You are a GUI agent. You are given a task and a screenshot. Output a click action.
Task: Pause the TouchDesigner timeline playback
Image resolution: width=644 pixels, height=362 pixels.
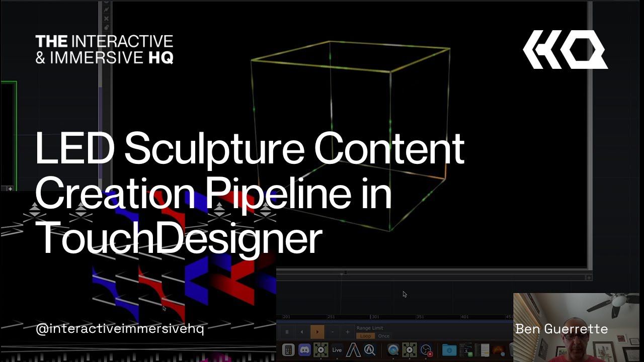pos(287,332)
